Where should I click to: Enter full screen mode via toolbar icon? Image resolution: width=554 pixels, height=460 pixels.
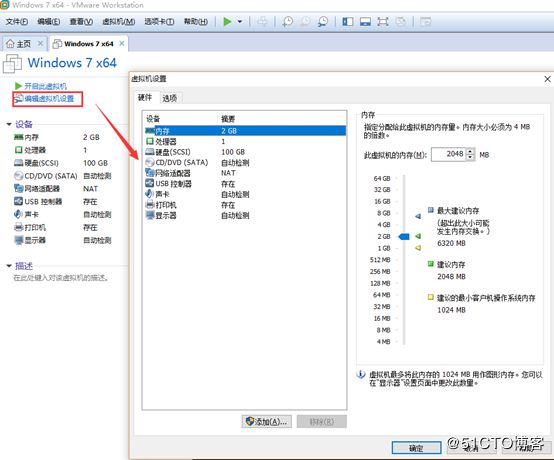click(383, 22)
